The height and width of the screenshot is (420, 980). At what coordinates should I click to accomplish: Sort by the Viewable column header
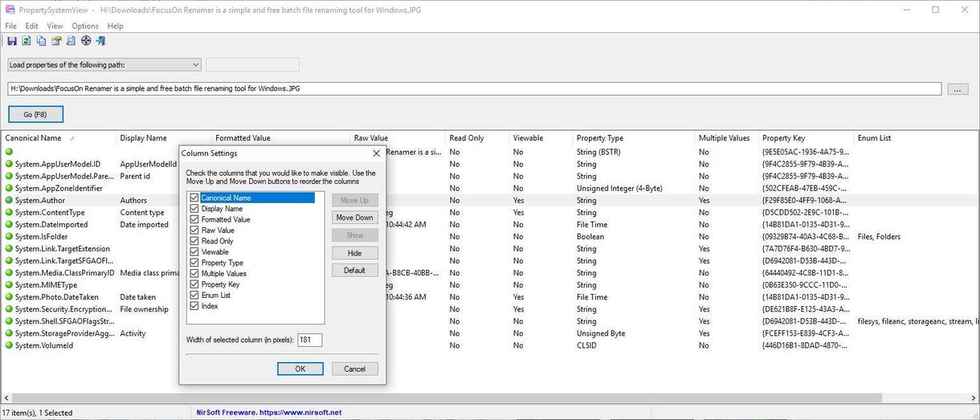tap(541, 138)
